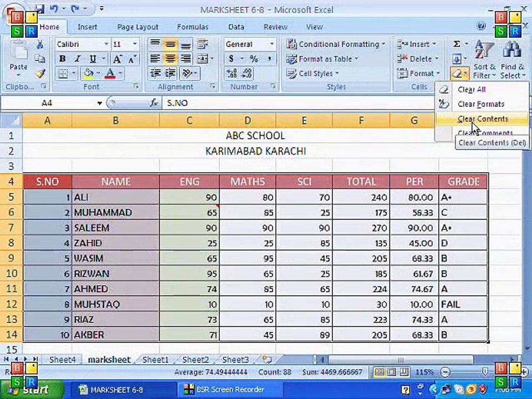Click the Decrease Font Size icon
The height and width of the screenshot is (399, 532).
click(132, 59)
